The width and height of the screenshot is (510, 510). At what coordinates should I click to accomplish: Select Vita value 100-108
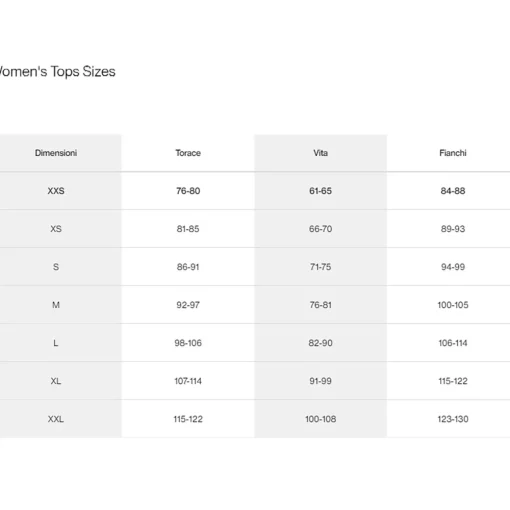click(320, 419)
